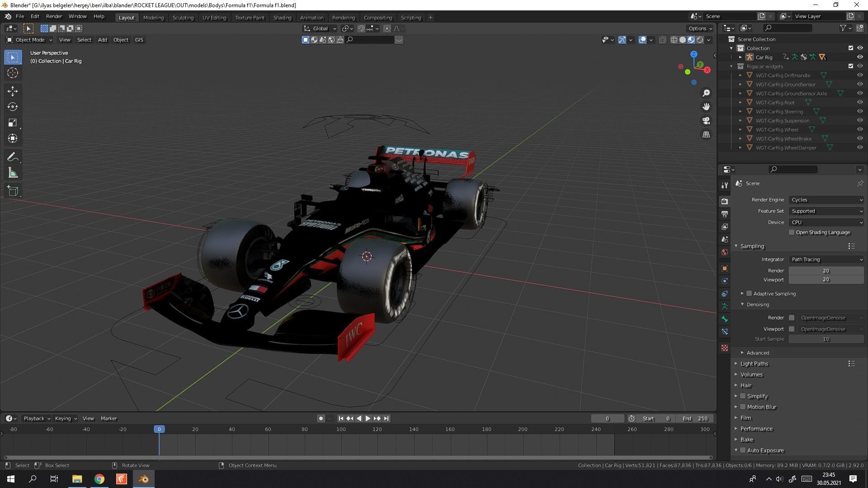This screenshot has height=488, width=868.
Task: Click the Render samples value field
Action: tap(826, 271)
